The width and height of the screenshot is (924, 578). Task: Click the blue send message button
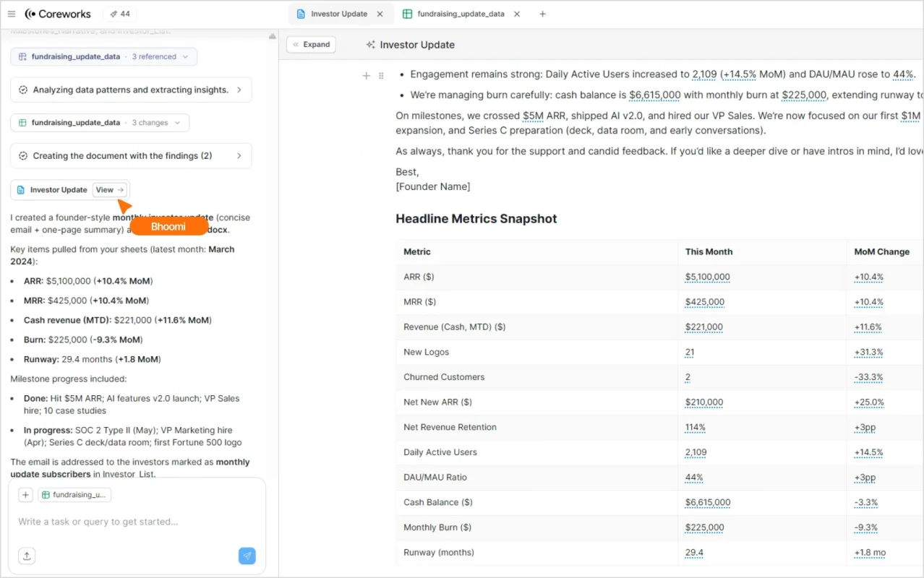pyautogui.click(x=247, y=556)
